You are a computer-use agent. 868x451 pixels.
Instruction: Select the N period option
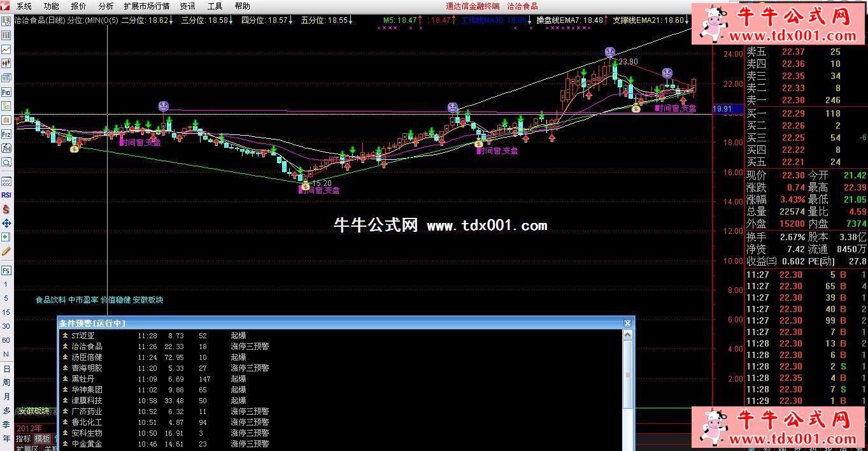(x=6, y=354)
